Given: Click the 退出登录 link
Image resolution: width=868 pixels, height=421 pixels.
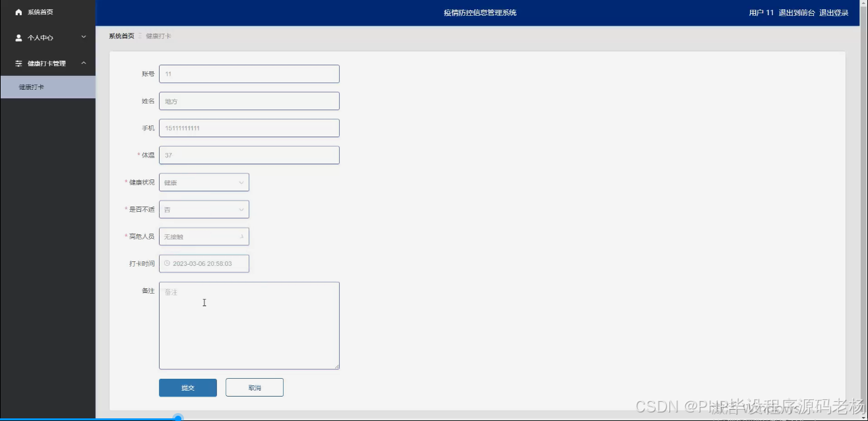Looking at the screenshot, I should click(834, 13).
